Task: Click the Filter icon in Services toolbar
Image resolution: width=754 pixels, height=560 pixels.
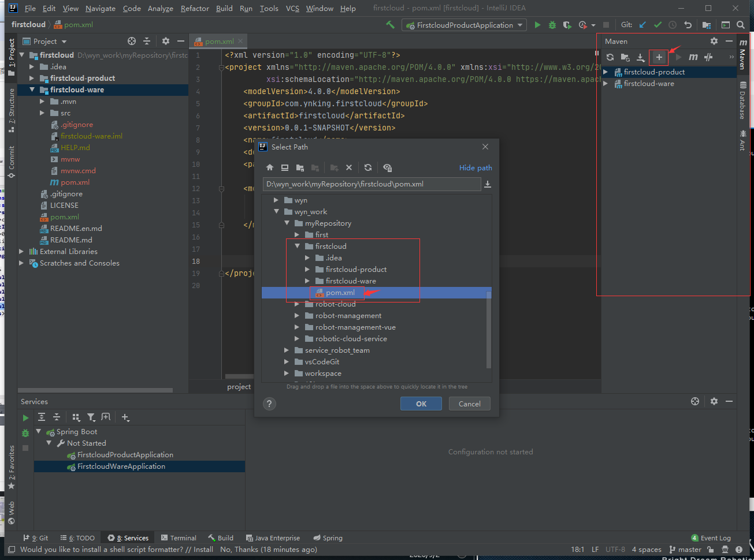Action: [x=91, y=417]
